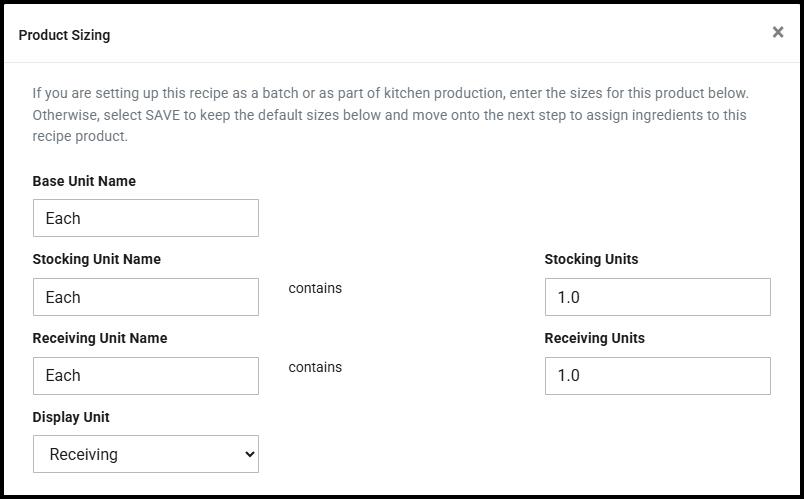804x499 pixels.
Task: Click the Stocking Units label
Action: (591, 259)
